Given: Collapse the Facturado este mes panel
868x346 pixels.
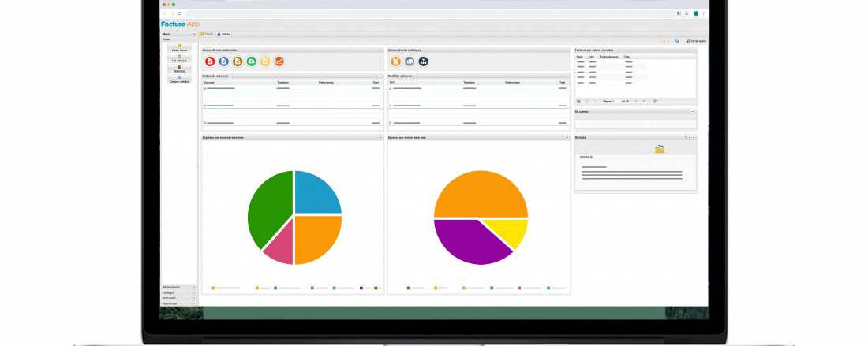Looking at the screenshot, I should click(380, 76).
